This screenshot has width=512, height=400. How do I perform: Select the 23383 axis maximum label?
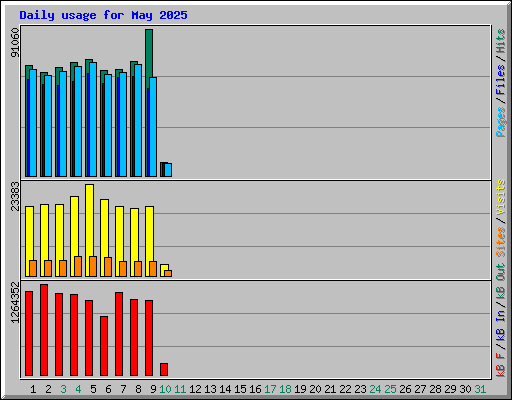(x=15, y=196)
